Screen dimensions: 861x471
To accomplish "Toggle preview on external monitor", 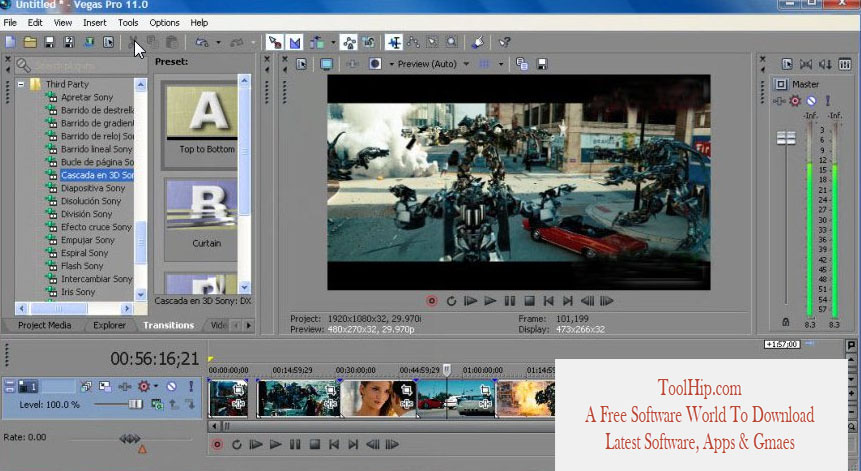I will coord(326,64).
